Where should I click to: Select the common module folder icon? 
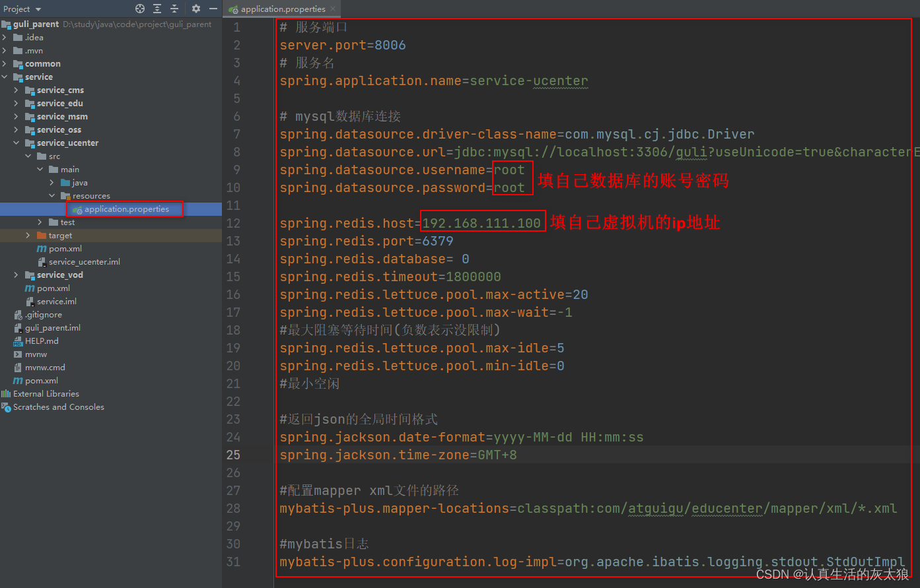[18, 64]
